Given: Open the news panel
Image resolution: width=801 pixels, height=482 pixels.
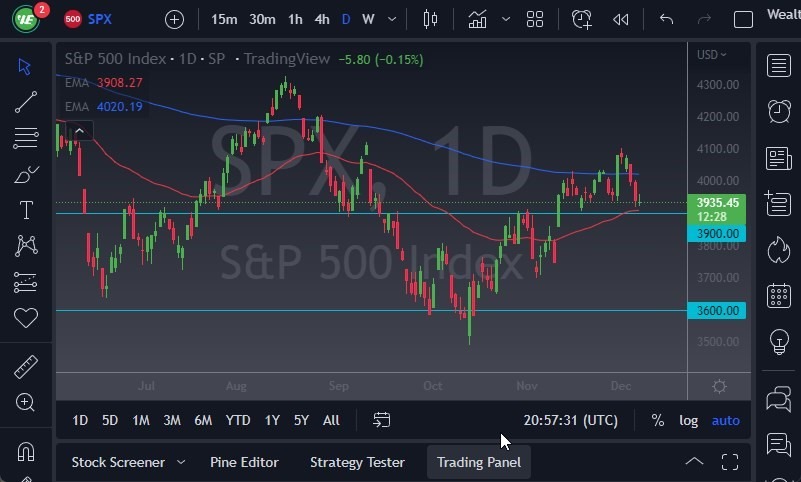Looking at the screenshot, I should [779, 158].
